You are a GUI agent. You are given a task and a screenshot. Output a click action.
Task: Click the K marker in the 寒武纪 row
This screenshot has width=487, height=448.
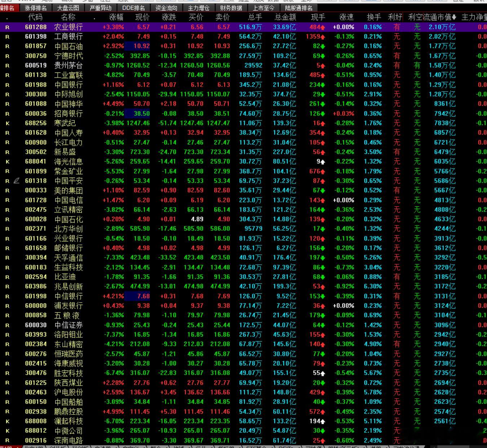click(8, 123)
